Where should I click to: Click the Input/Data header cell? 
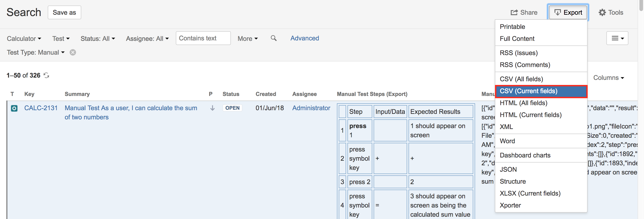click(390, 112)
